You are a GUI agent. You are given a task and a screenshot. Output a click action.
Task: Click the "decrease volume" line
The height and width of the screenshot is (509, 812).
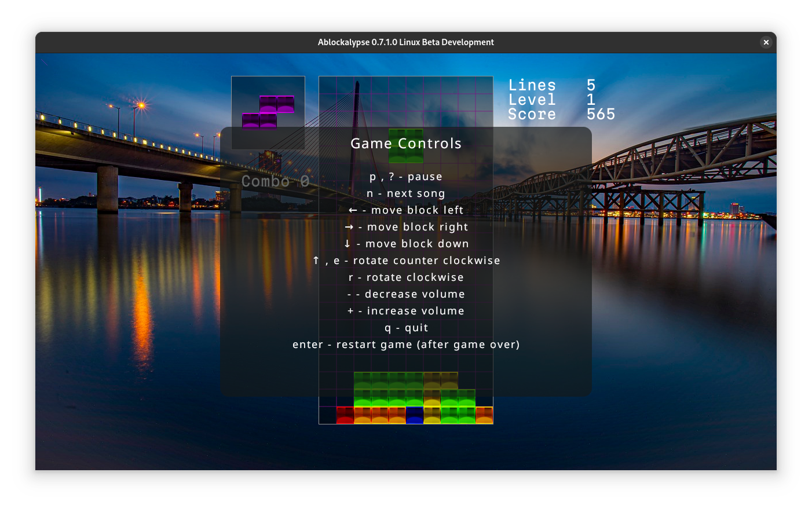pyautogui.click(x=406, y=294)
